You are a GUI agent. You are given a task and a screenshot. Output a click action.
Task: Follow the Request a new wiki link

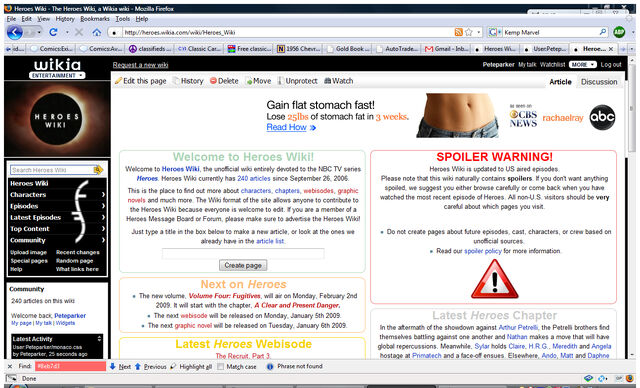[140, 65]
